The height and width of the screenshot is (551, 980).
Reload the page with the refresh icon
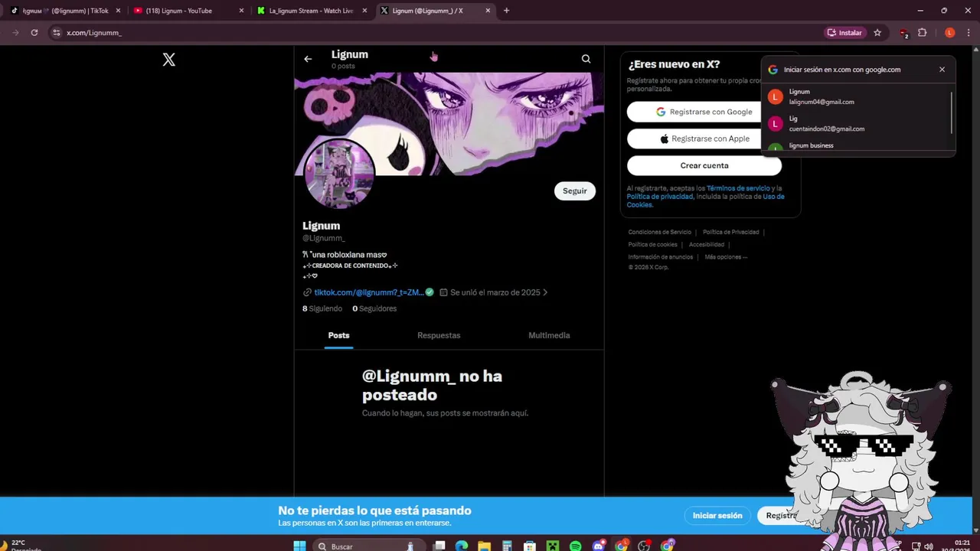34,33
